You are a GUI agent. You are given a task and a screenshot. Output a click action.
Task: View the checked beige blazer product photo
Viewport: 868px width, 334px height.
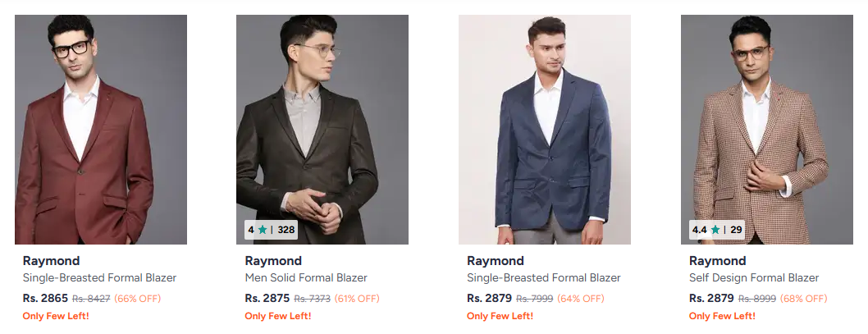(x=766, y=130)
